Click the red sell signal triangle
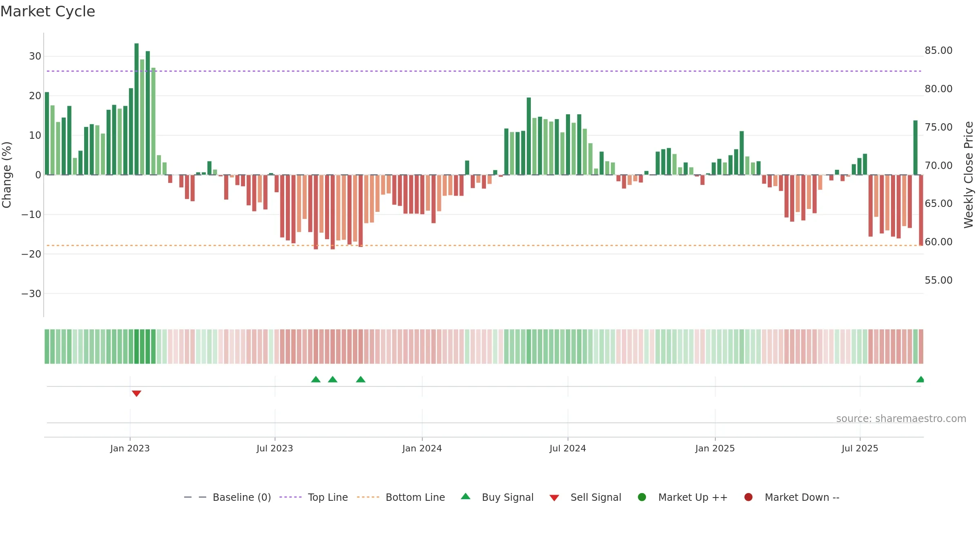Screen dimensions: 980x551 pos(136,393)
